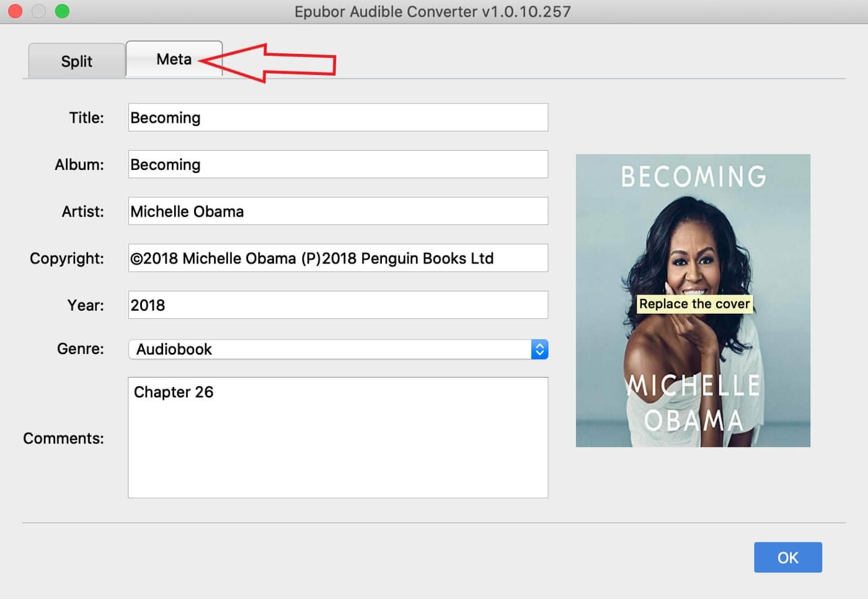
Task: Click the Year field showing 2018
Action: click(x=338, y=305)
